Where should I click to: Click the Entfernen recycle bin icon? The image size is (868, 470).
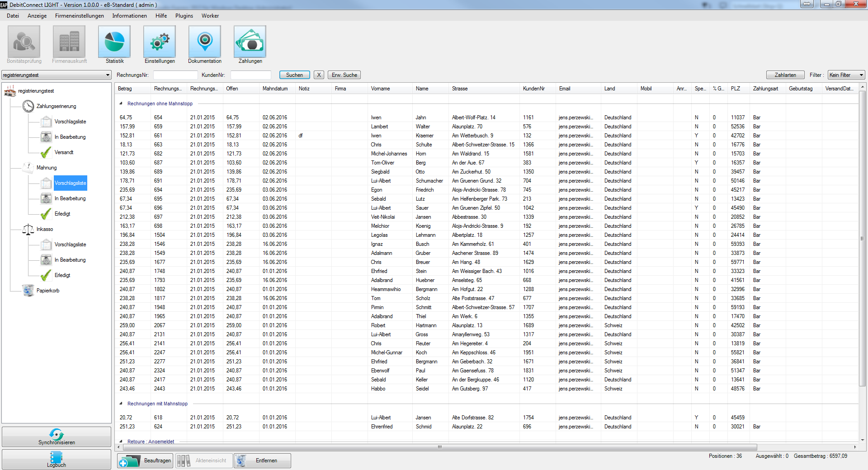241,461
